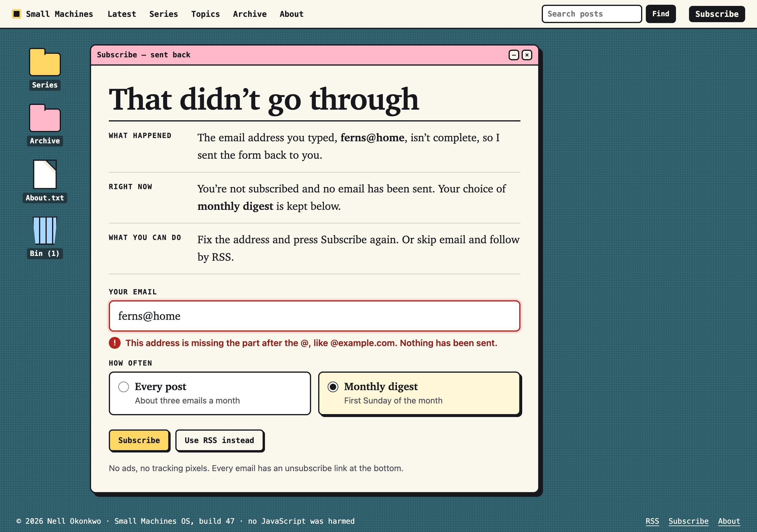Click the '© 2026 Nell Okonkwo' footer text

pyautogui.click(x=59, y=521)
